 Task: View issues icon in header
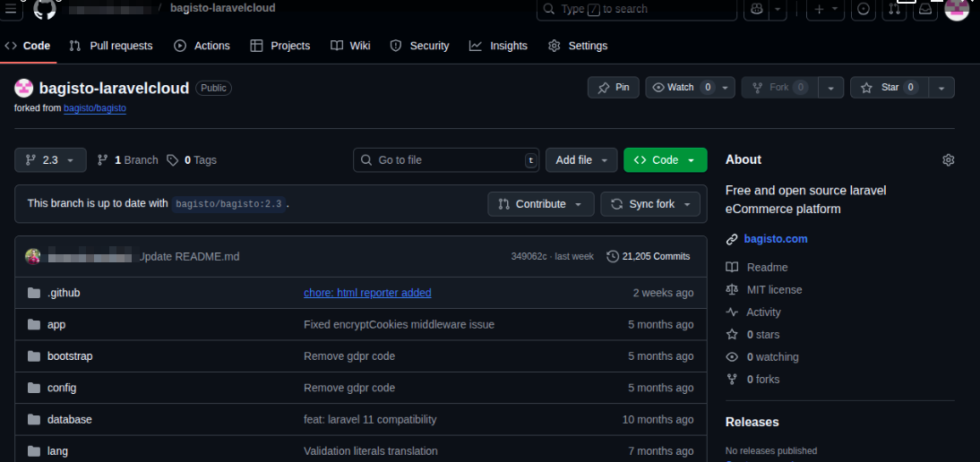pos(864,9)
